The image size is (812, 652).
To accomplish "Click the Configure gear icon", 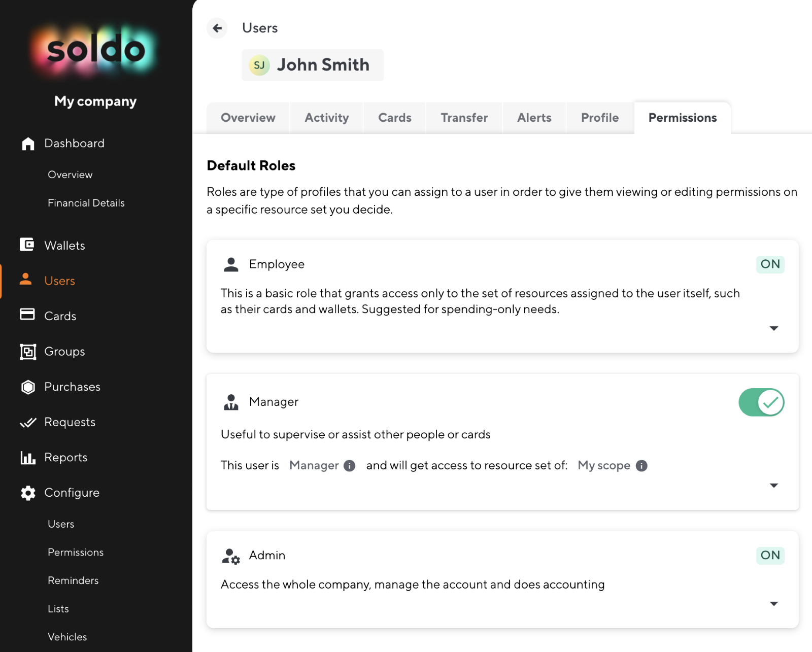I will (x=28, y=493).
